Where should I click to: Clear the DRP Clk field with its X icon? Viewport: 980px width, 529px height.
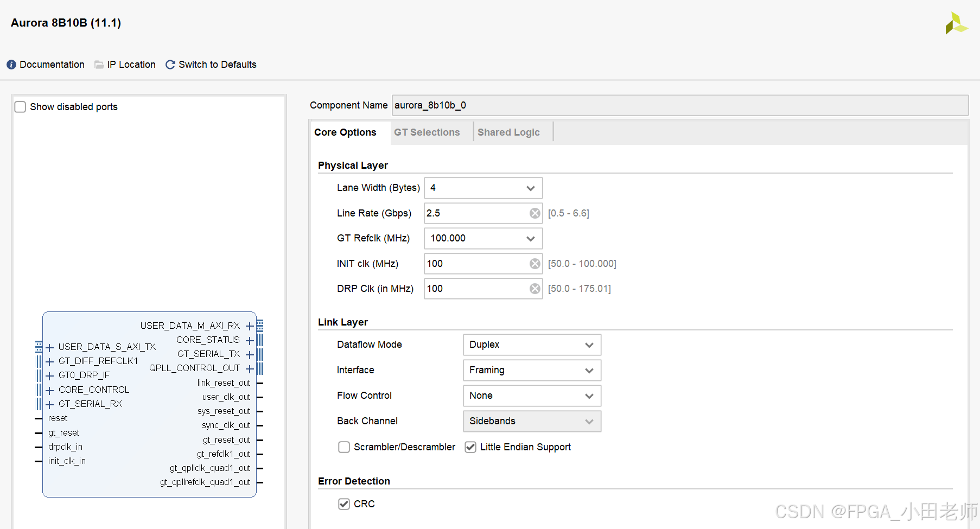coord(535,289)
